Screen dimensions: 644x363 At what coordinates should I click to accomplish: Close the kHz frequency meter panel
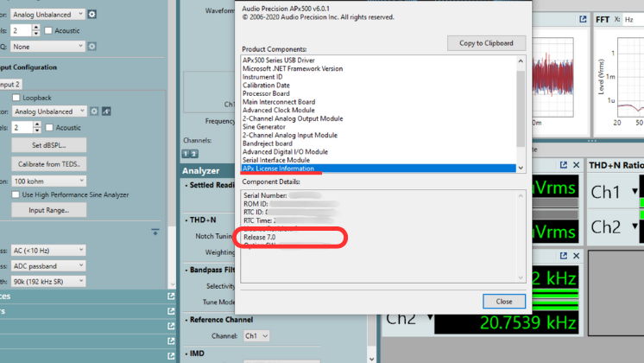[x=575, y=256]
